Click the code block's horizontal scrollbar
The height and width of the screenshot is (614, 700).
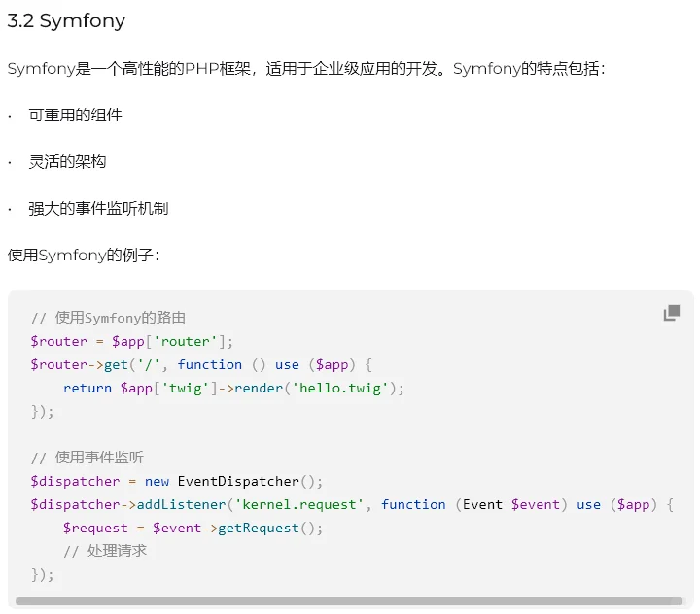349,601
